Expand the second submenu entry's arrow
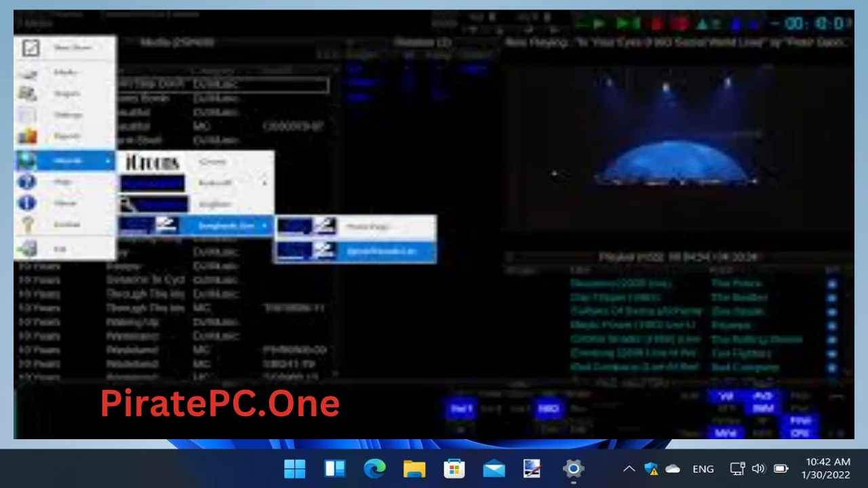This screenshot has width=868, height=488. tap(264, 183)
